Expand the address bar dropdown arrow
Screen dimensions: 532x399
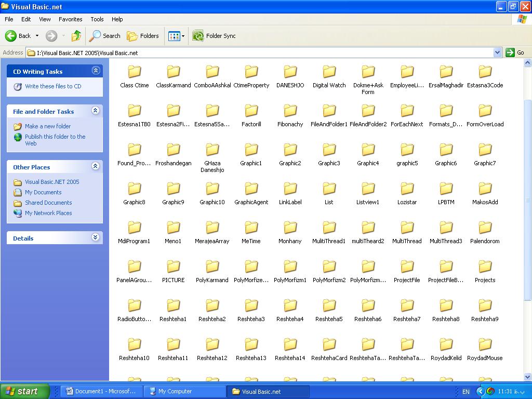[x=497, y=52]
